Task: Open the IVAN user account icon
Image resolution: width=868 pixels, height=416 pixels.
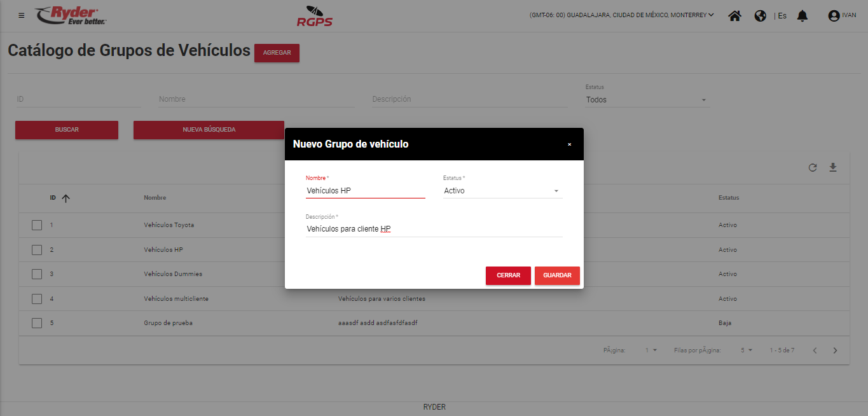Action: click(834, 16)
